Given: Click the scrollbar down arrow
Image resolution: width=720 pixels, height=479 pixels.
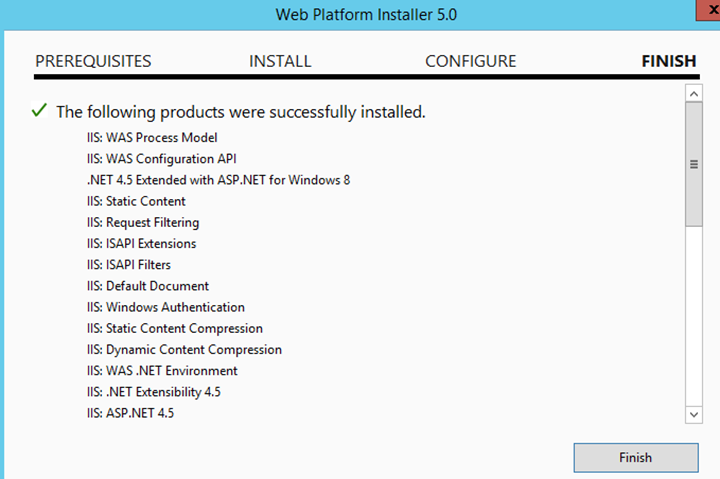Looking at the screenshot, I should pyautogui.click(x=694, y=415).
